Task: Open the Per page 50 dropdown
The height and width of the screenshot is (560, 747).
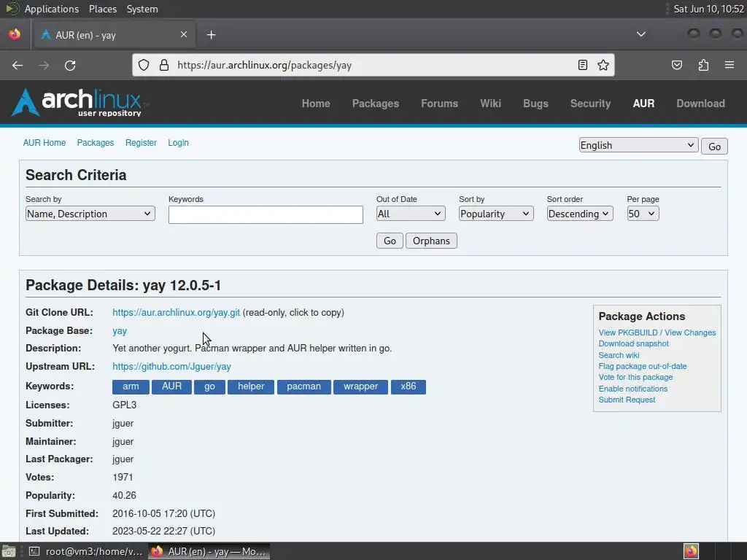Action: point(643,214)
